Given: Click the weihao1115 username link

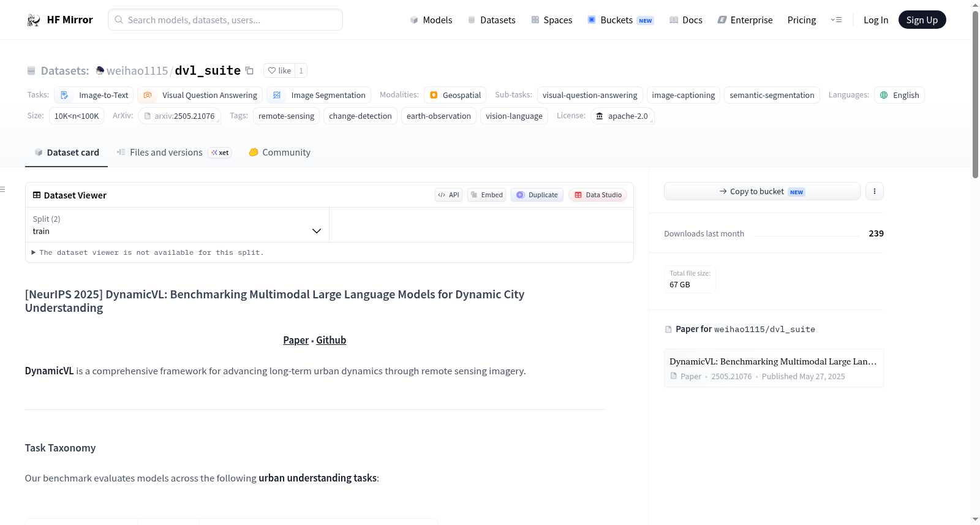Looking at the screenshot, I should (x=137, y=70).
